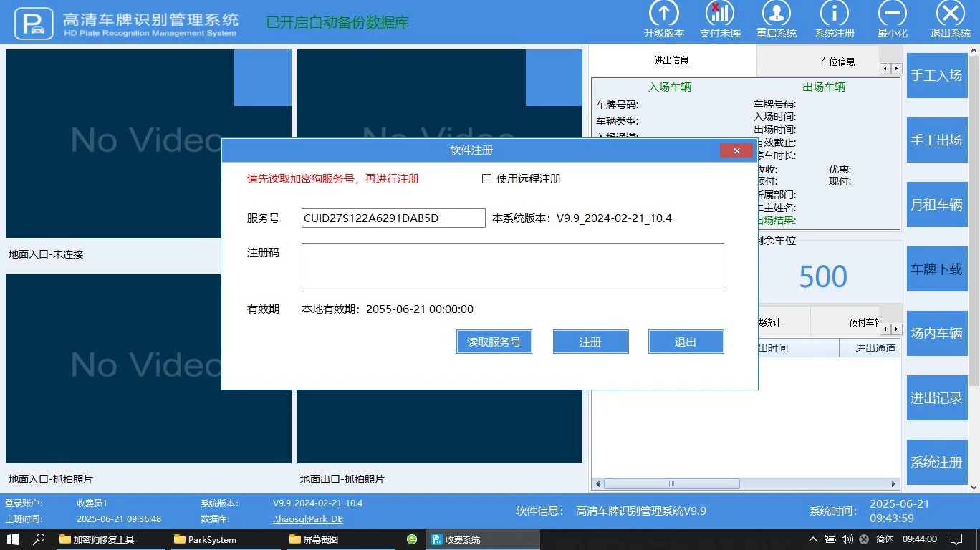Click the horizontal scrollbar thumb in records list
This screenshot has height=550, width=980.
click(x=671, y=484)
